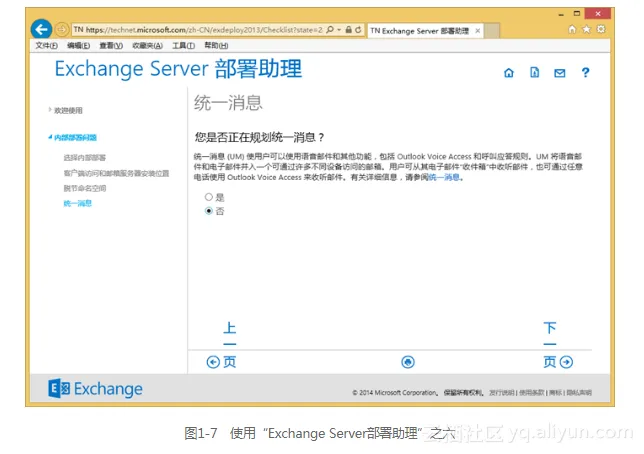Select the 否 (No) radio button
Image resolution: width=644 pixels, height=454 pixels.
point(209,211)
